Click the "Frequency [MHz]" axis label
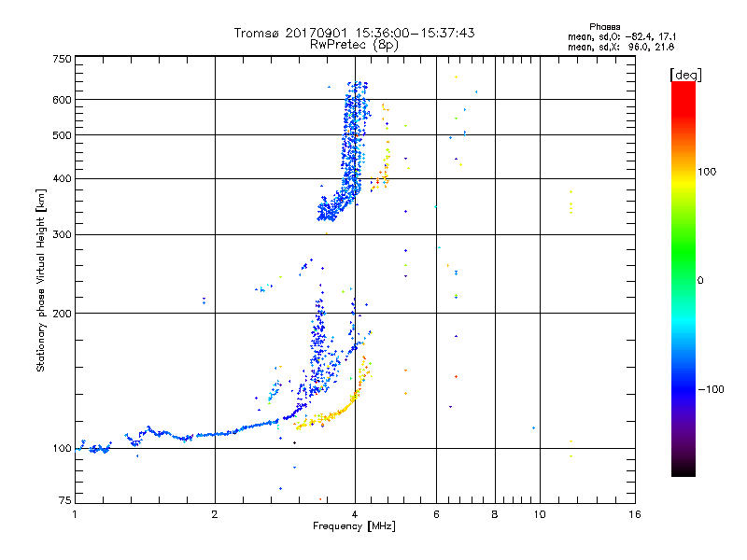 tap(354, 526)
